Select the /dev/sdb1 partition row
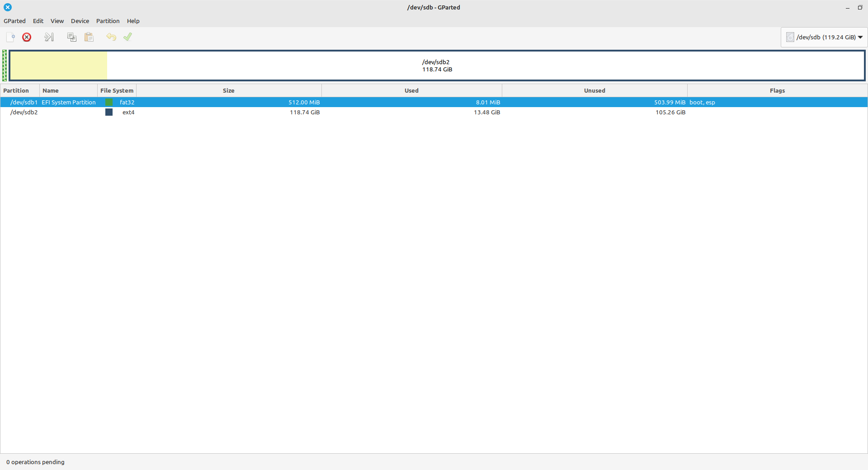The image size is (868, 470). pyautogui.click(x=434, y=102)
